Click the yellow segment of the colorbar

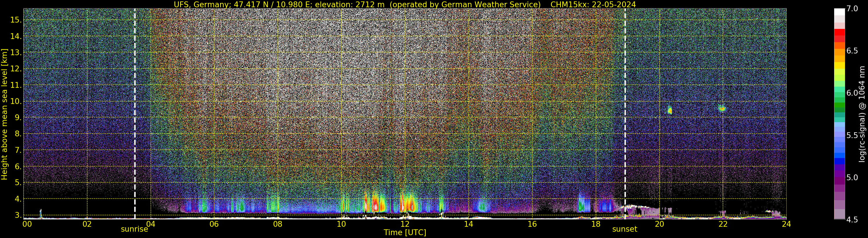click(839, 66)
